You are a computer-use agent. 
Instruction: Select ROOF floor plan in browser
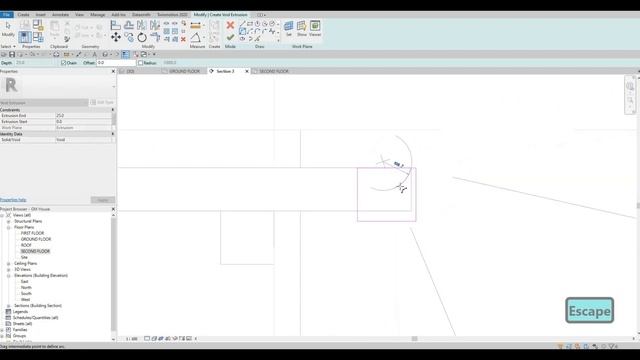(26, 245)
